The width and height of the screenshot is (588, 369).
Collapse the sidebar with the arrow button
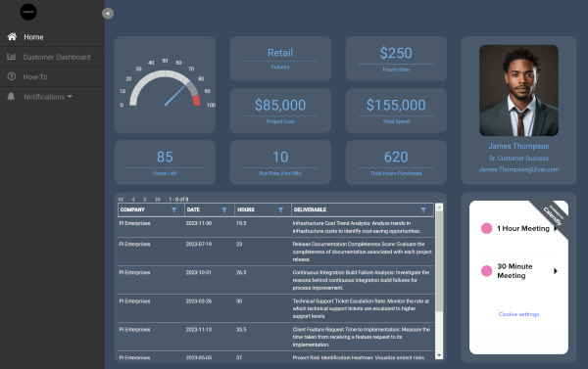pyautogui.click(x=108, y=14)
